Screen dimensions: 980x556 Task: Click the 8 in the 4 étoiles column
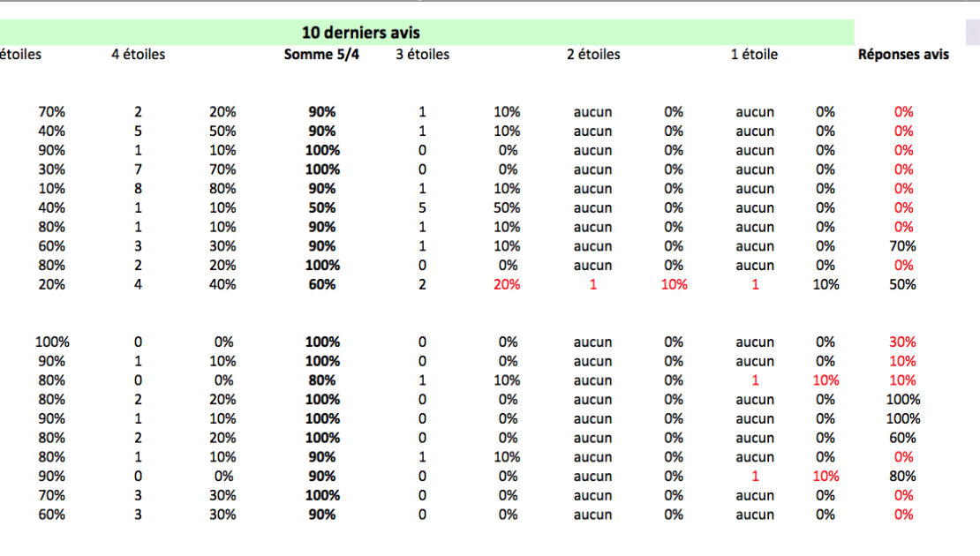click(x=138, y=189)
